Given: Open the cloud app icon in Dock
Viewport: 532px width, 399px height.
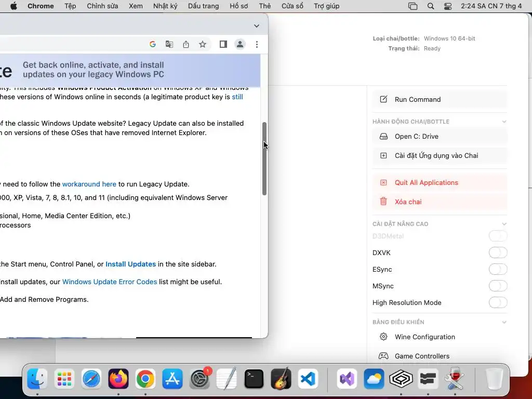Looking at the screenshot, I should coord(374,379).
